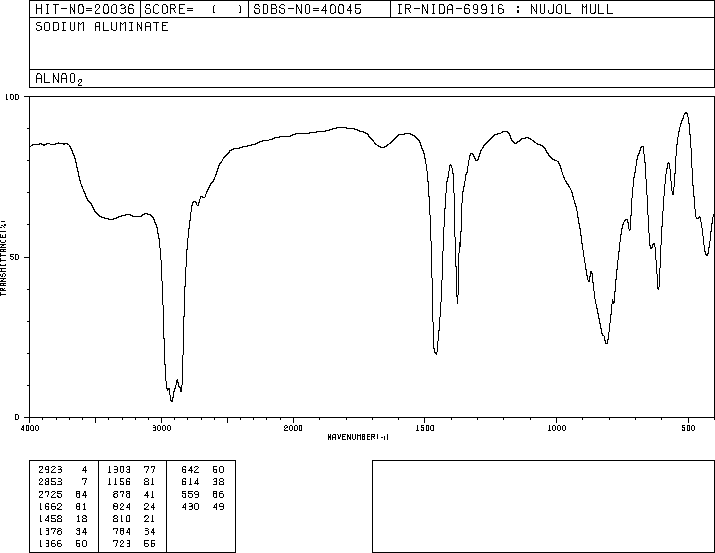Click transmittance "18" beside peak 1458

tap(81, 519)
